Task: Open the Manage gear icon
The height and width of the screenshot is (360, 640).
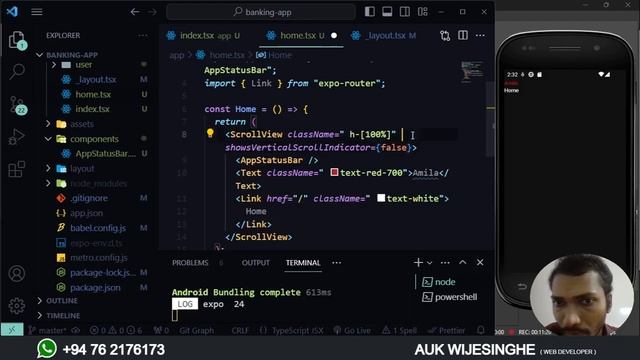Action: point(17,305)
